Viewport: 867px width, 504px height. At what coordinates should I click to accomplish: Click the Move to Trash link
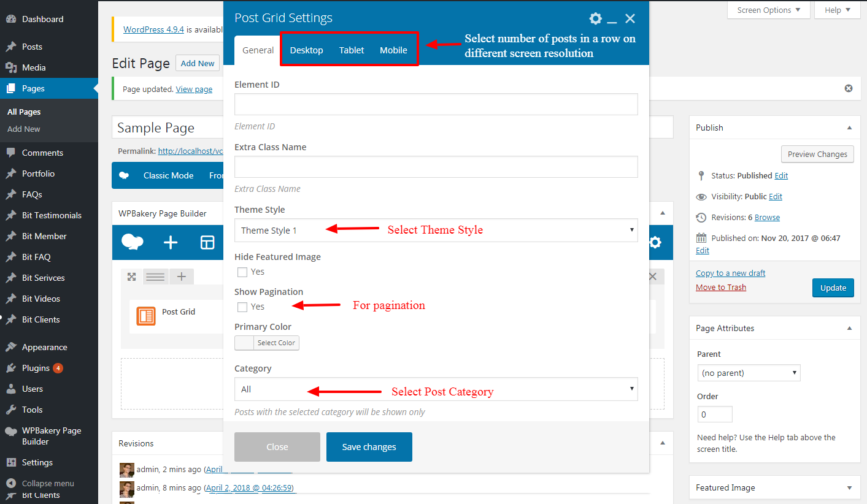coord(721,288)
